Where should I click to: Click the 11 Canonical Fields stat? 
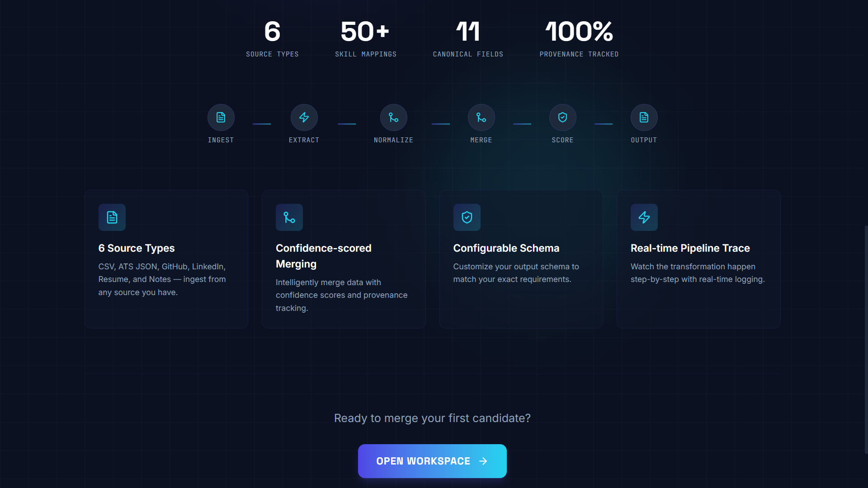(468, 38)
